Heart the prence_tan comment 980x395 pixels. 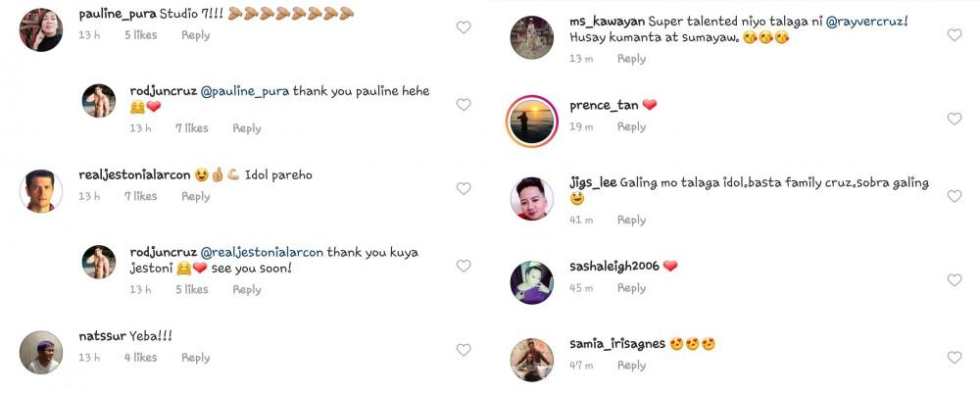coord(954,119)
